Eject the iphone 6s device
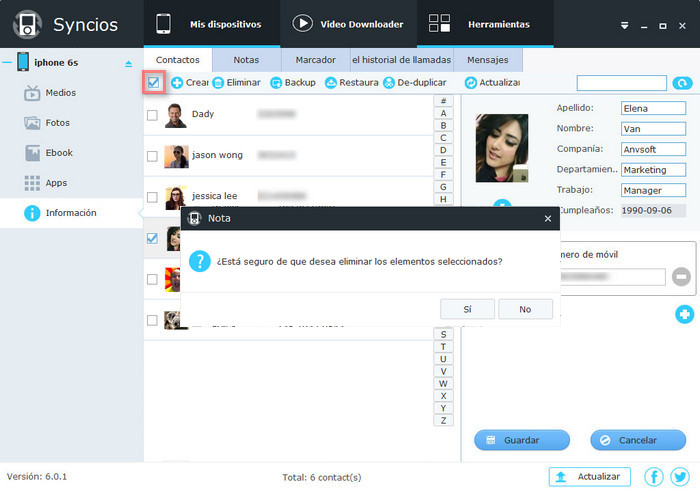 click(x=129, y=64)
